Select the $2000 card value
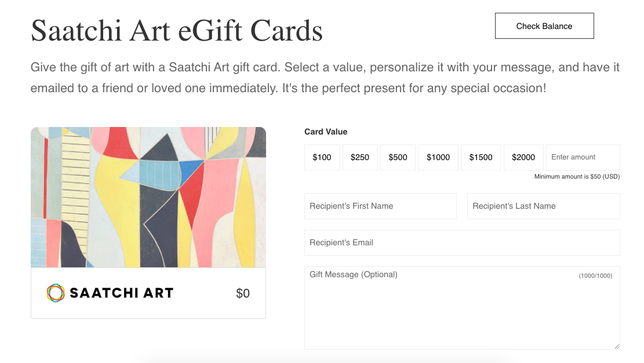Viewport: 644px width, 363px height. point(523,157)
